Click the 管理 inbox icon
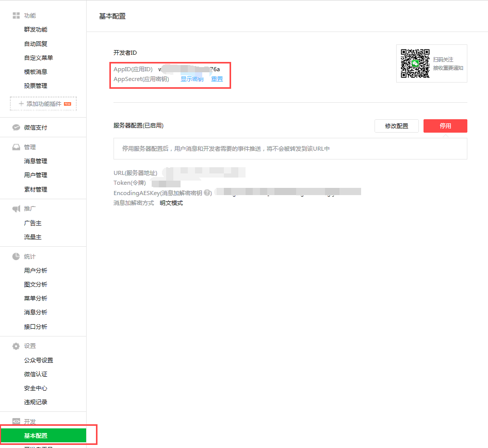The height and width of the screenshot is (448, 488). pos(16,147)
